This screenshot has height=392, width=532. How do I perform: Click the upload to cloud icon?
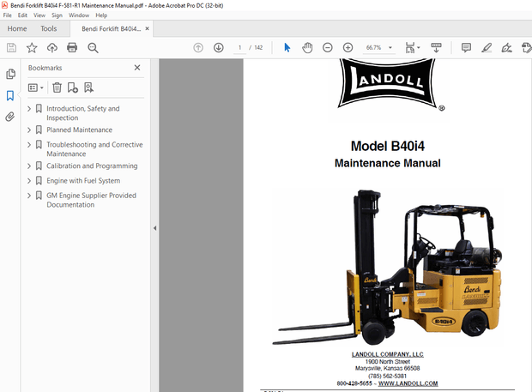51,48
